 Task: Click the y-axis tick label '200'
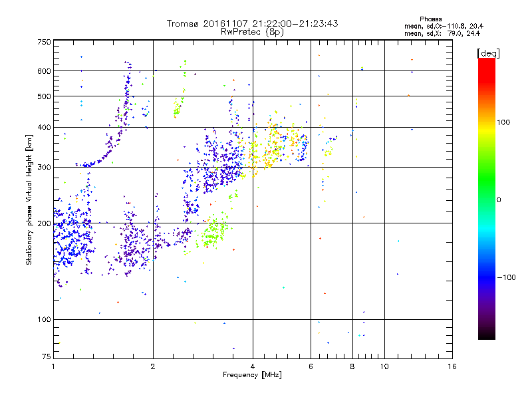point(44,223)
